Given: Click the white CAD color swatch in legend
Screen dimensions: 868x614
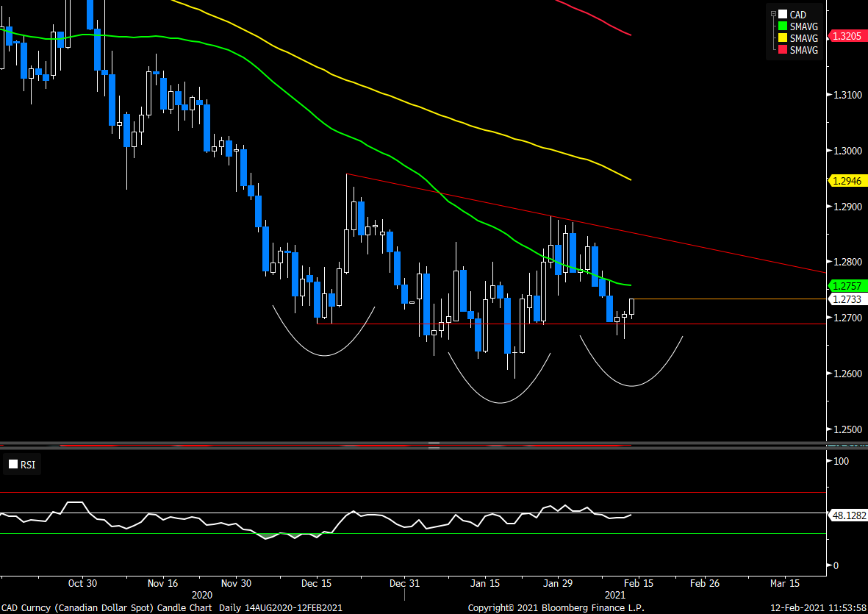Looking at the screenshot, I should click(783, 15).
